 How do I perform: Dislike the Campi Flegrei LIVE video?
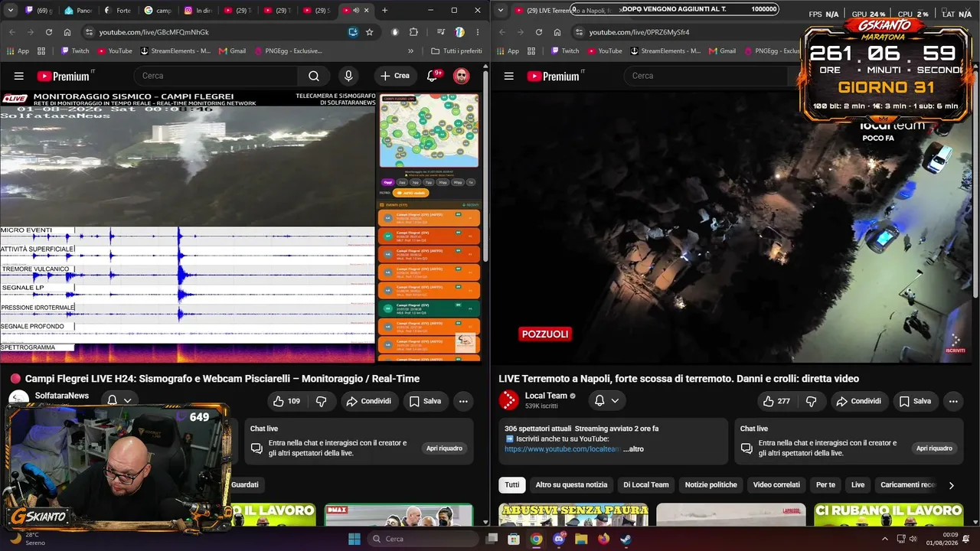[x=322, y=401]
